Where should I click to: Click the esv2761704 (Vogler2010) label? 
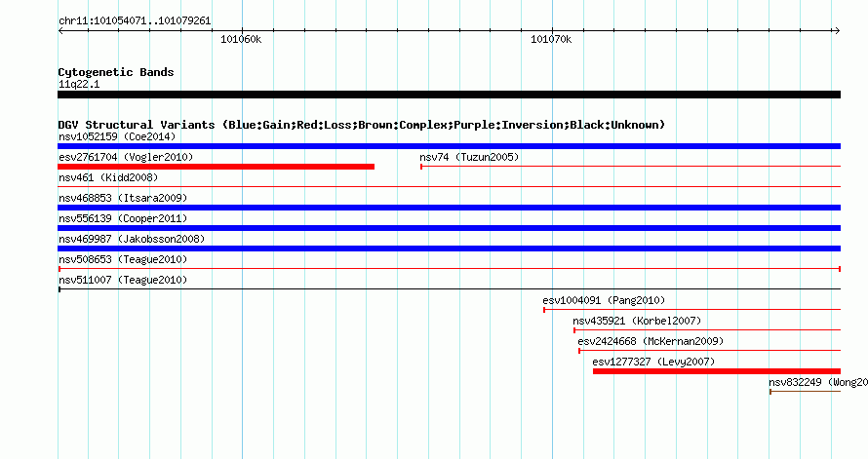point(126,157)
